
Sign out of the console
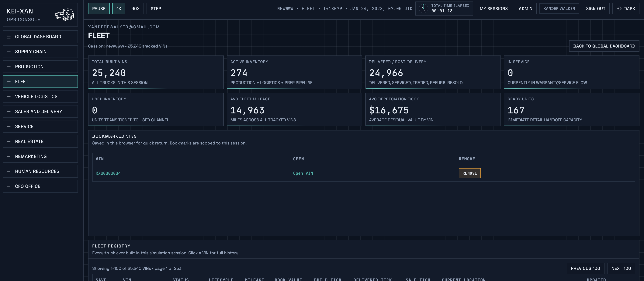pyautogui.click(x=595, y=9)
